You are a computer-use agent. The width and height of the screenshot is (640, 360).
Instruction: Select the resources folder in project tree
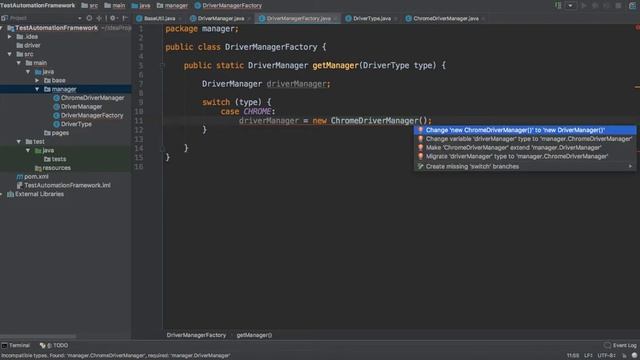point(56,168)
